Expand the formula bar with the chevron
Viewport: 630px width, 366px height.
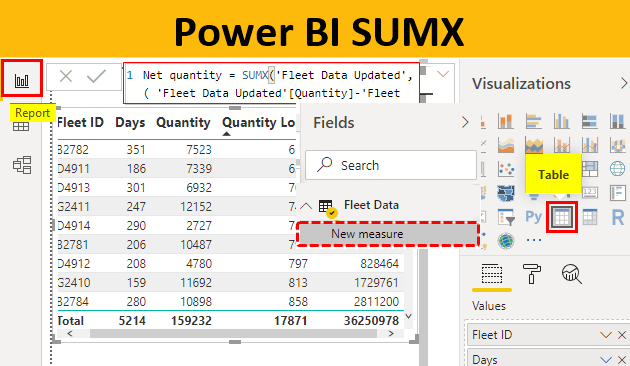(443, 74)
